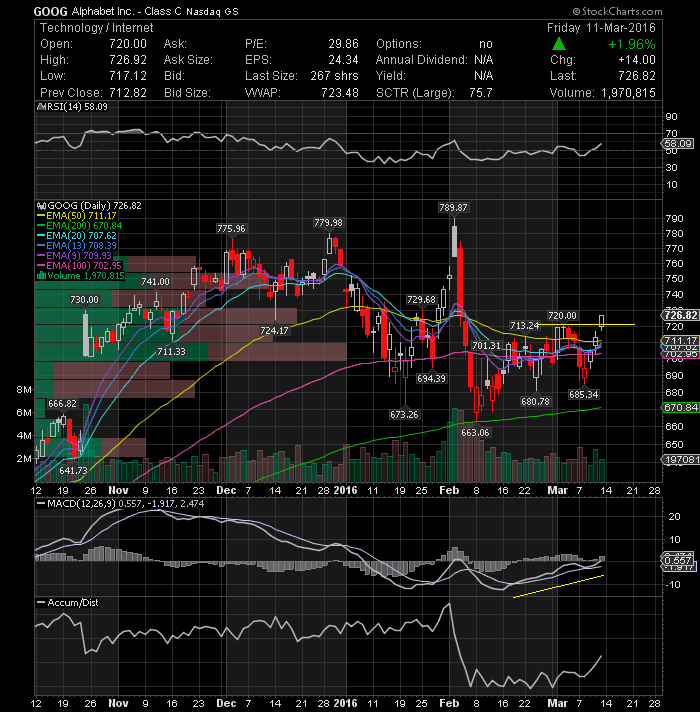Click the 711.17 yellow axis value tag
The image size is (700, 712).
tap(681, 341)
